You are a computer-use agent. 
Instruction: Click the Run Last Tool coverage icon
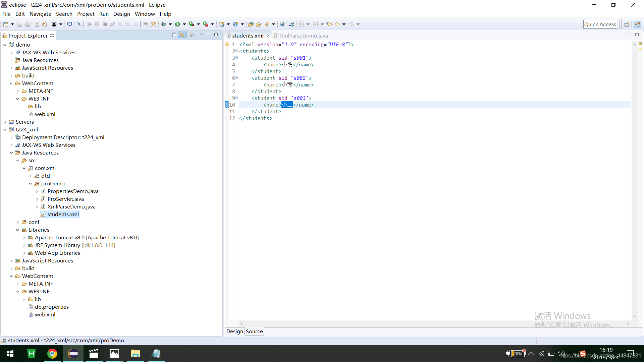[x=192, y=24]
